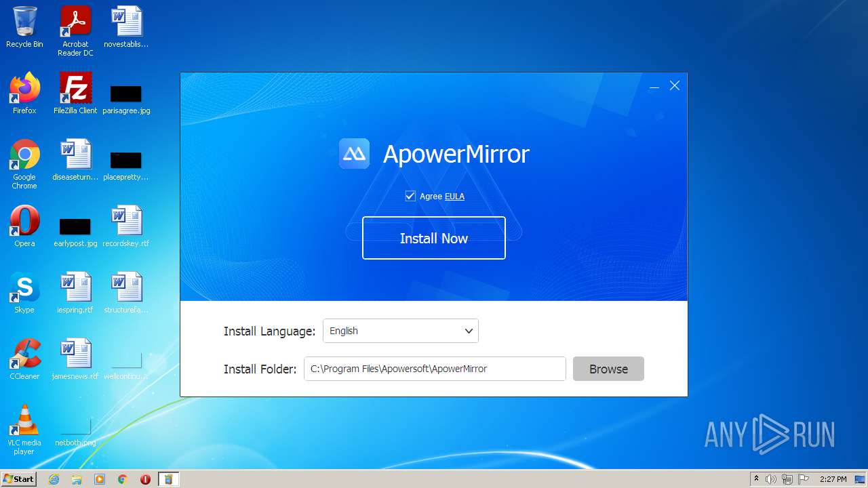
Task: Click the taskbar clock showing 2:27 PM
Action: click(833, 479)
